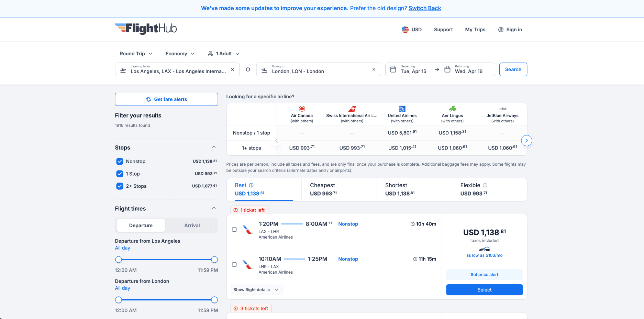Collapse the Flight times filter section
Viewport: 644px width, 319px height.
coord(214,208)
